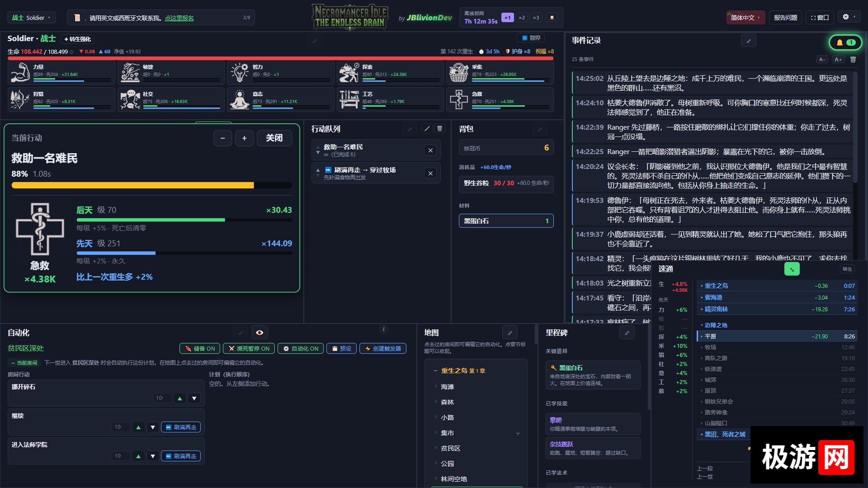Expand the map panel
Screen dimensions: 868x488
(510, 333)
